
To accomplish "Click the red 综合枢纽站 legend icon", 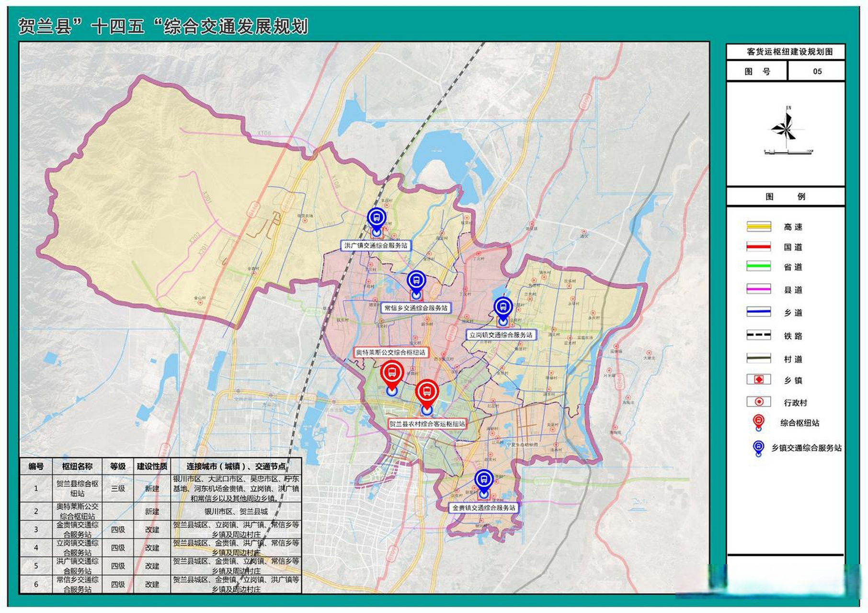I will point(758,422).
